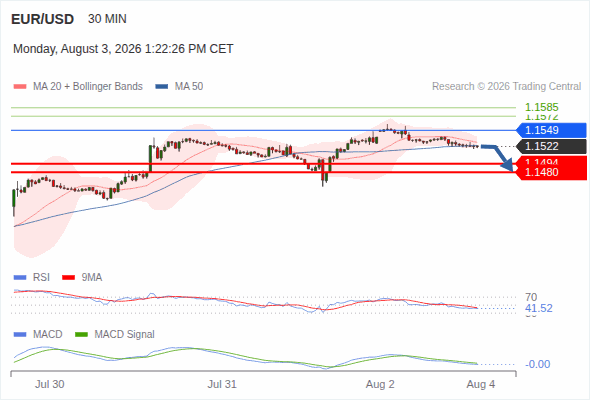This screenshot has height=400, width=590.
Task: Click the 9MA legend label
Action: coord(92,278)
